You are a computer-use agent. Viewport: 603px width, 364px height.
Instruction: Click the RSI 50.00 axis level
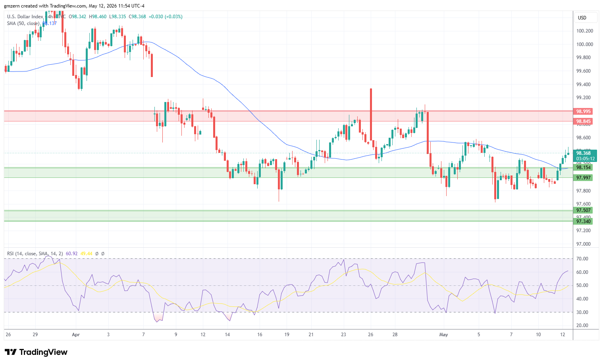[582, 285]
